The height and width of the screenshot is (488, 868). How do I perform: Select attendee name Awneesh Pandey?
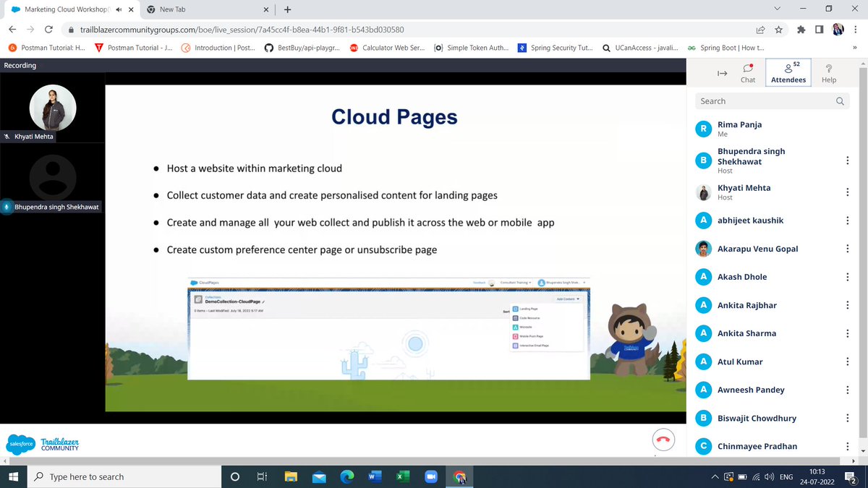coord(751,390)
